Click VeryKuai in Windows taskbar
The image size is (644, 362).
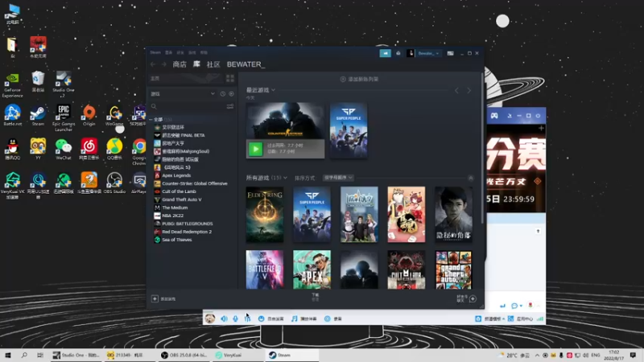237,355
